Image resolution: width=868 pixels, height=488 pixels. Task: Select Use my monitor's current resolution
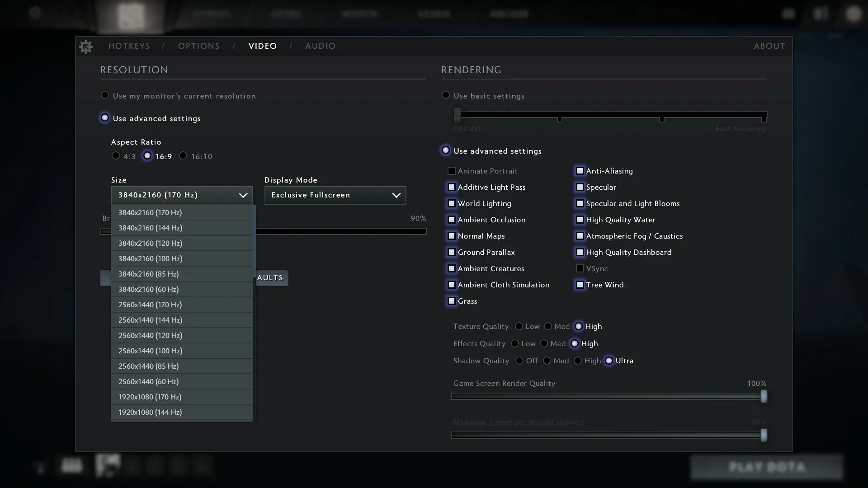click(105, 95)
